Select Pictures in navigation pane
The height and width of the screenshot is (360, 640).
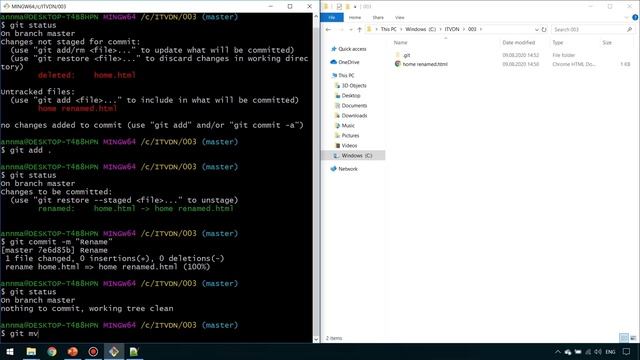click(350, 136)
